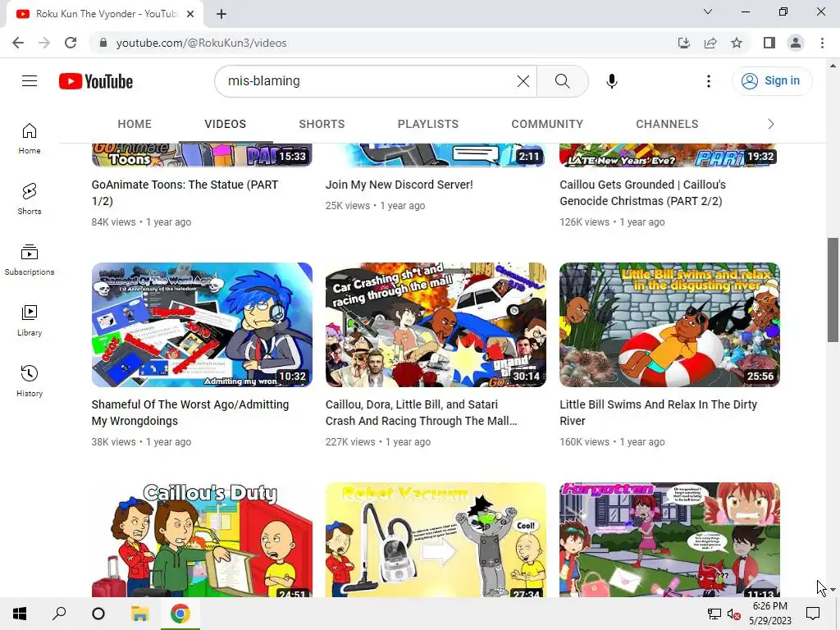Click the YouTube logo

pyautogui.click(x=96, y=81)
